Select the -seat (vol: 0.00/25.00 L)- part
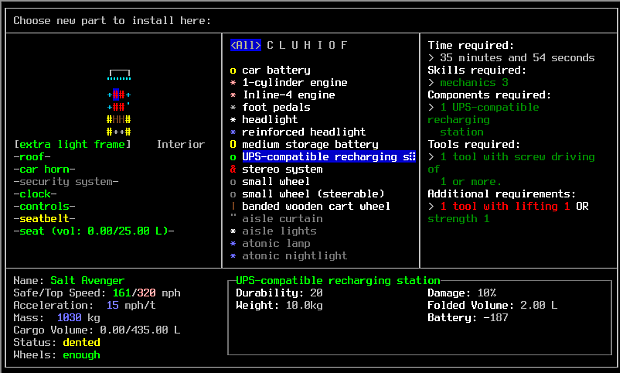 pos(94,231)
